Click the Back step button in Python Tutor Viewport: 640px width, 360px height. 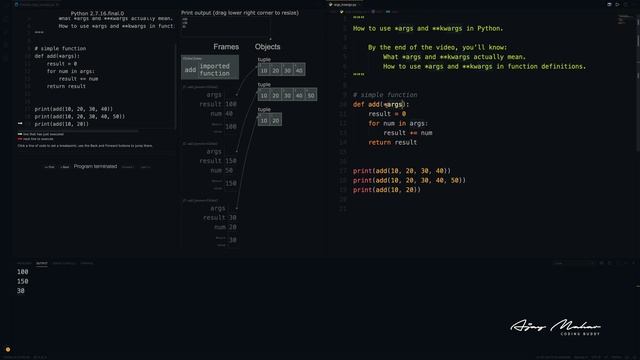click(64, 167)
